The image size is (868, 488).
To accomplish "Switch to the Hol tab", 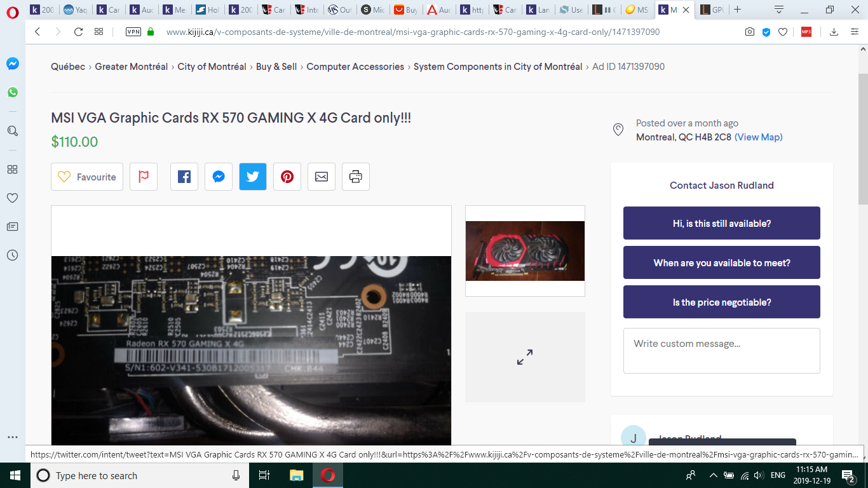I will coord(207,10).
